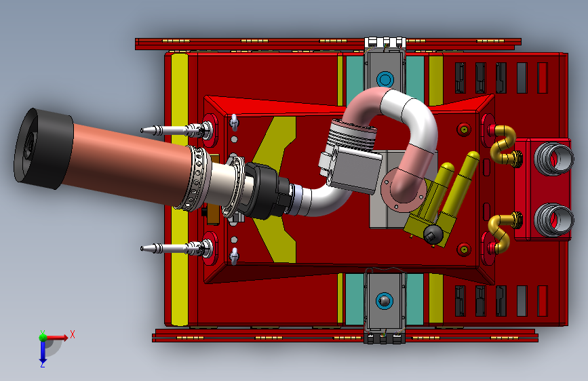
Task: Select the upper wing nut on the chassis
Action: pyautogui.click(x=234, y=122)
